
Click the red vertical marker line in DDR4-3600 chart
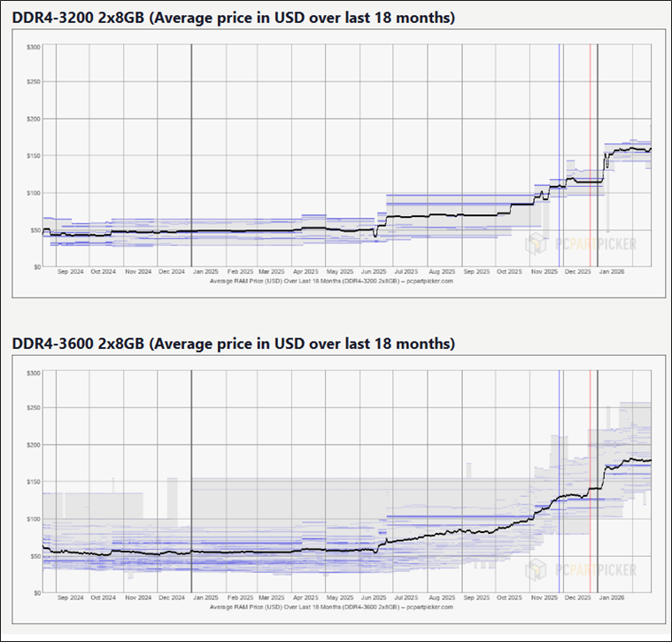[x=591, y=482]
